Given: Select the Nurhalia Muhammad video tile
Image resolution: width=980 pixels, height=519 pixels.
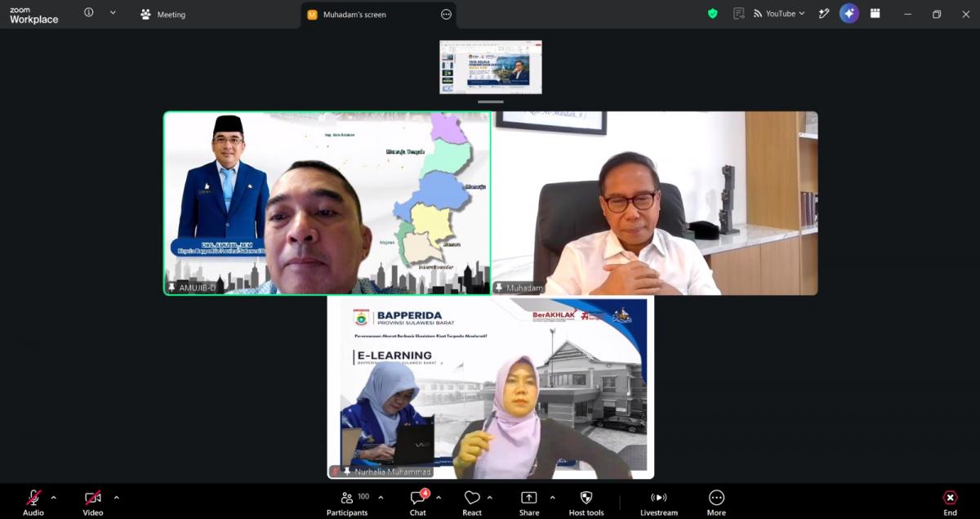Looking at the screenshot, I should pos(491,387).
